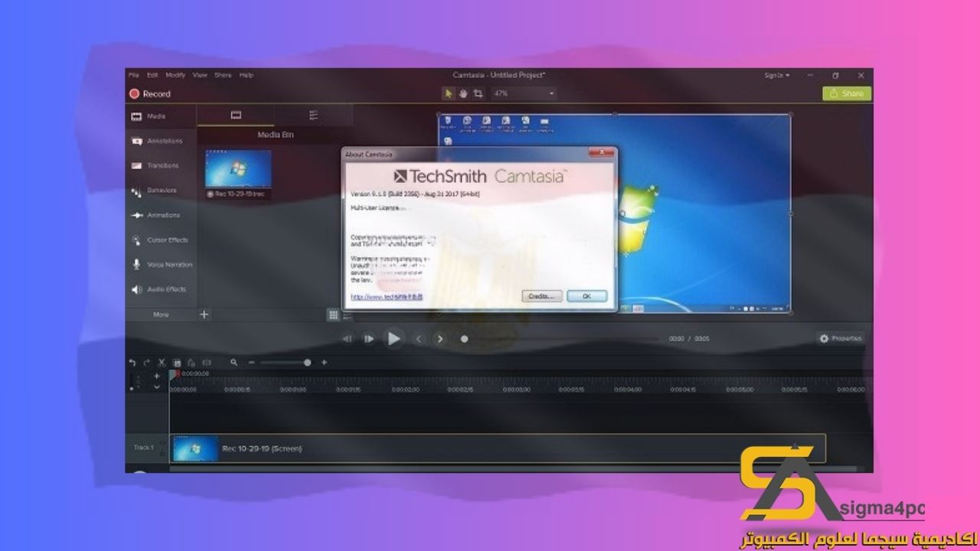Select the timeline playhead marker

click(x=175, y=373)
